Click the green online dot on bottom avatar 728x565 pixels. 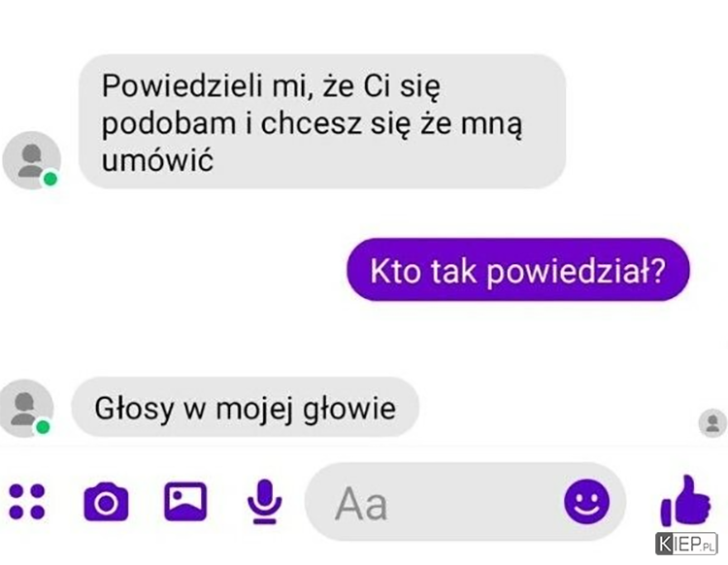click(43, 426)
